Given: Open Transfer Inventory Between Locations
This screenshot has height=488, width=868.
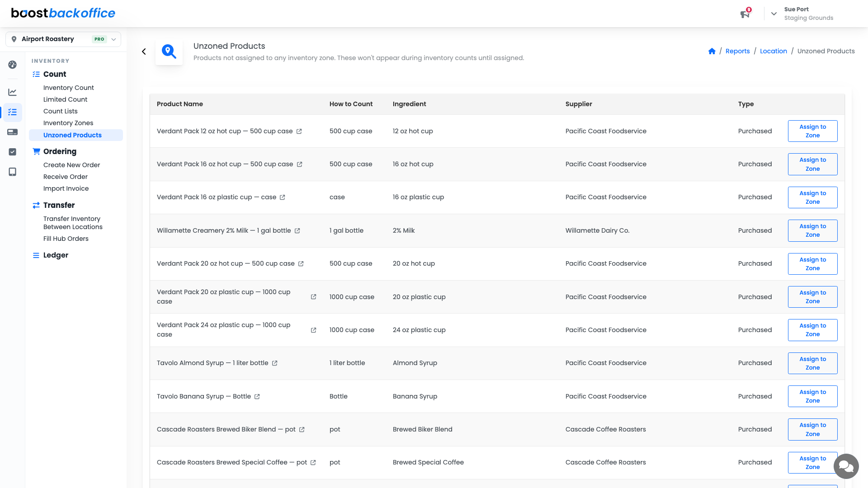Looking at the screenshot, I should (x=73, y=223).
